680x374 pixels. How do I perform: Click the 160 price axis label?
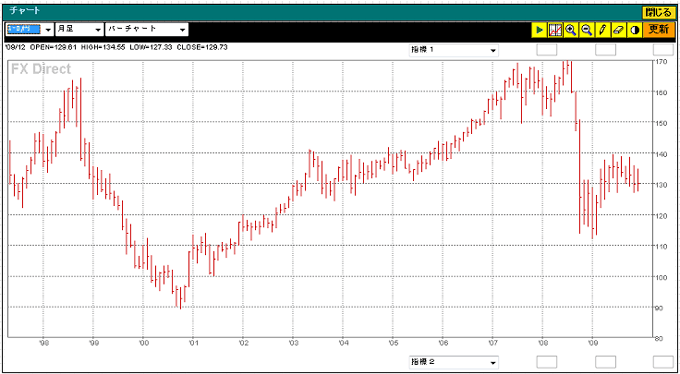[662, 92]
